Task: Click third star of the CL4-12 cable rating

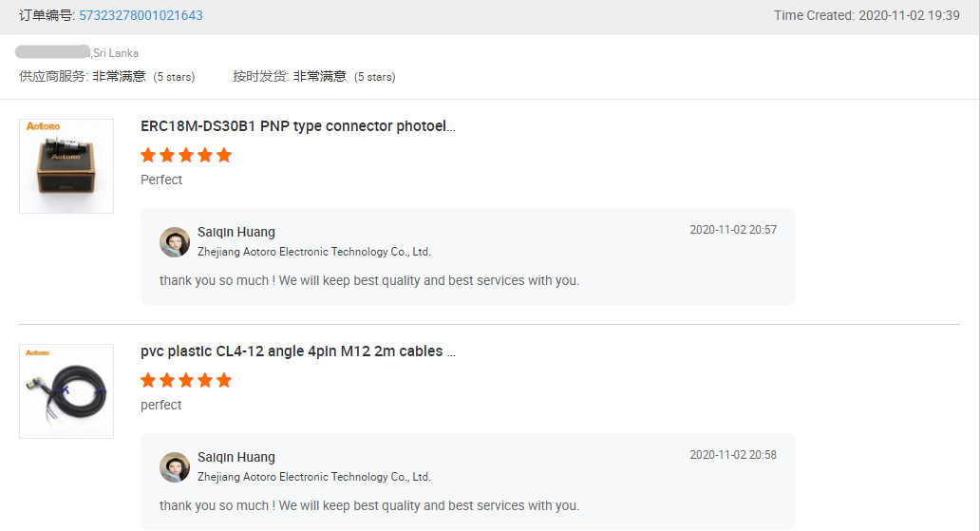Action: [x=186, y=380]
